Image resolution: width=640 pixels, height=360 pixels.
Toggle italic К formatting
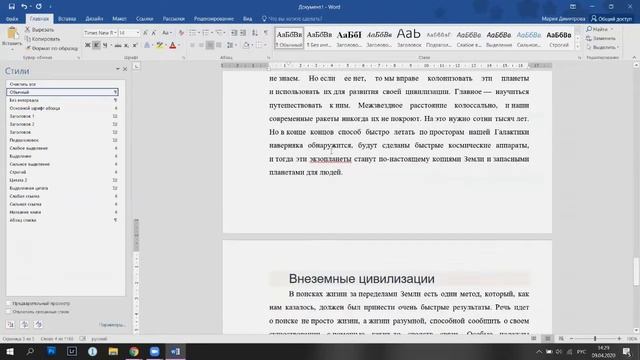point(96,45)
